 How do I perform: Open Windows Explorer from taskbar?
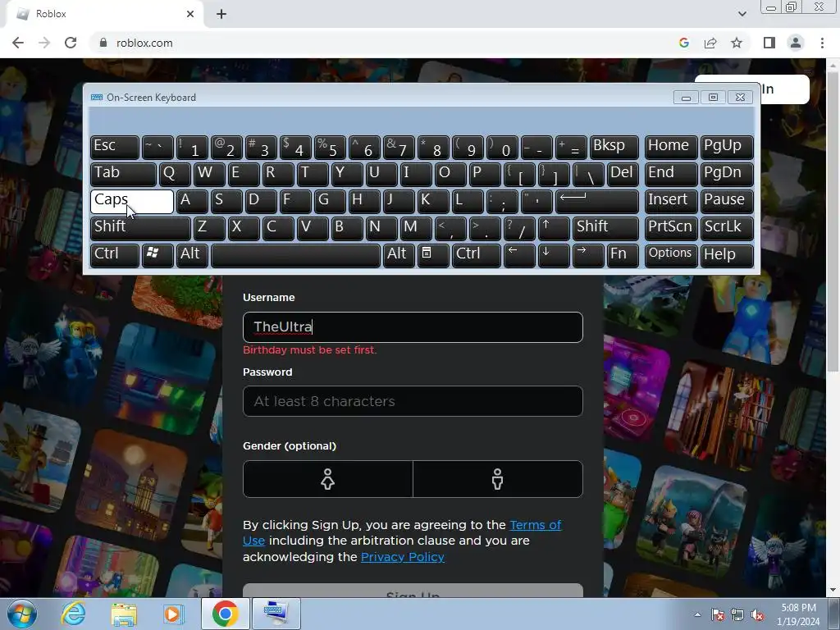[124, 614]
